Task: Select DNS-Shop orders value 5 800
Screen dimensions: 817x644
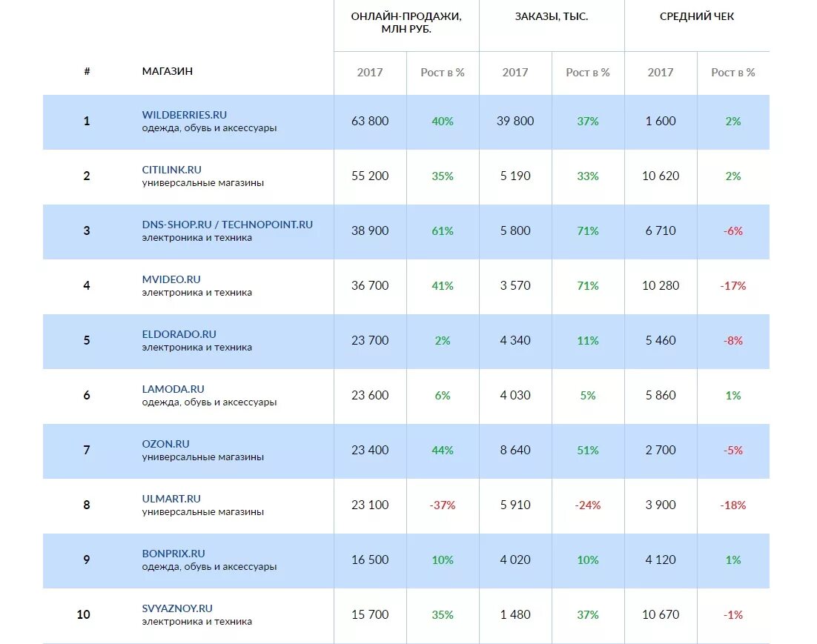Action: (x=515, y=230)
